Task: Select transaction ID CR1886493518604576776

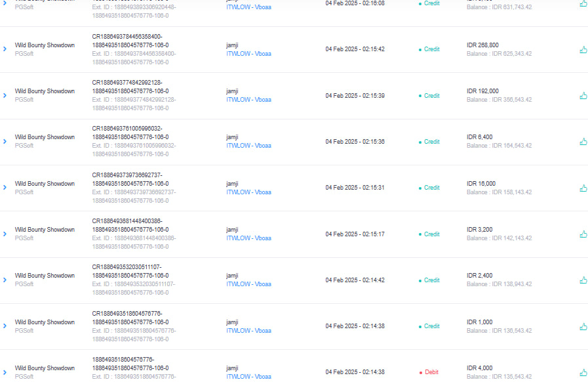Action: pos(127,314)
